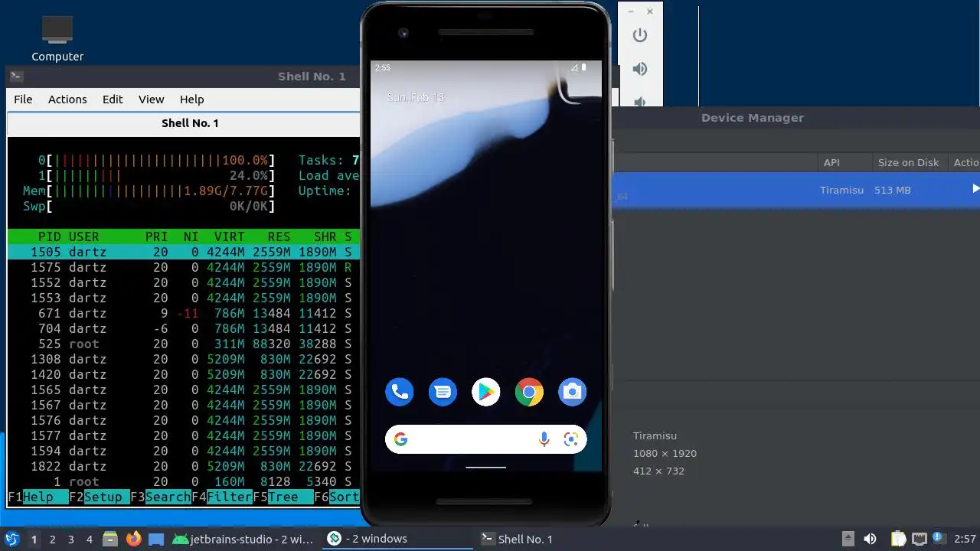Click the play arrow in Device Manager row
This screenshot has width=980, height=551.
[x=975, y=188]
